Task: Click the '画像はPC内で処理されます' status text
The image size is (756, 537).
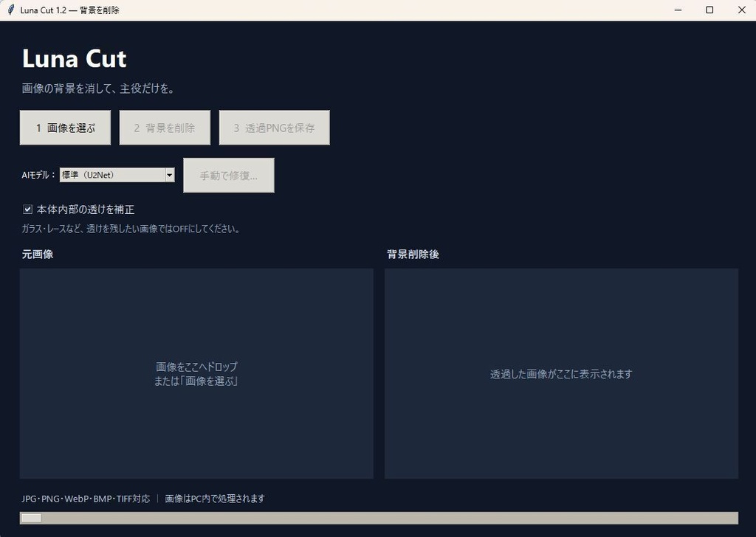Action: pyautogui.click(x=215, y=499)
